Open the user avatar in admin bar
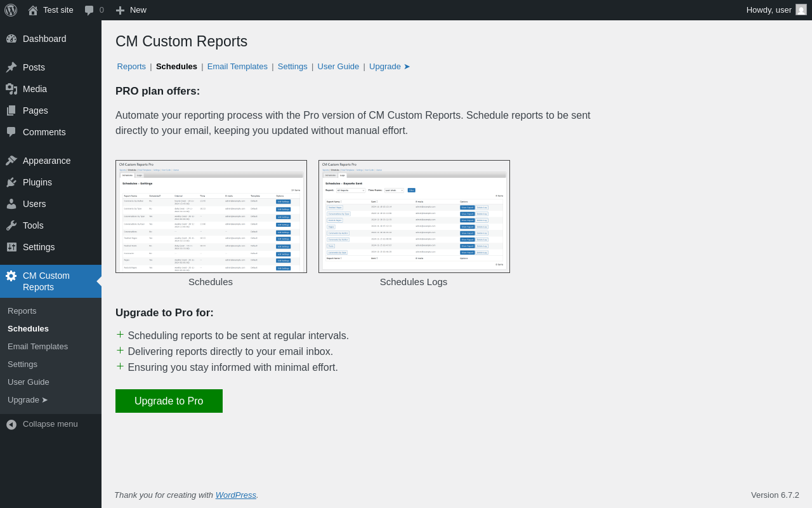Screen dimensions: 812x508 (x=801, y=10)
